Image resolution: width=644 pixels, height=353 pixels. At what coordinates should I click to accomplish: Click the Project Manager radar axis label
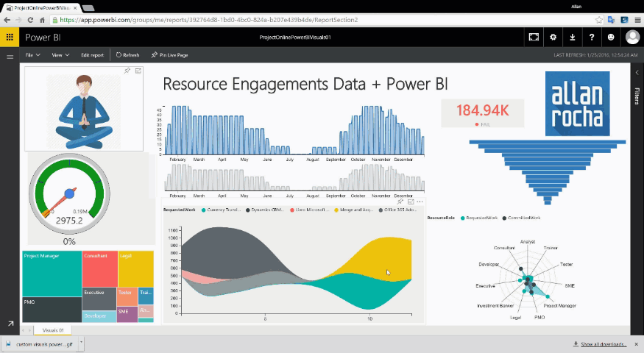coord(560,306)
